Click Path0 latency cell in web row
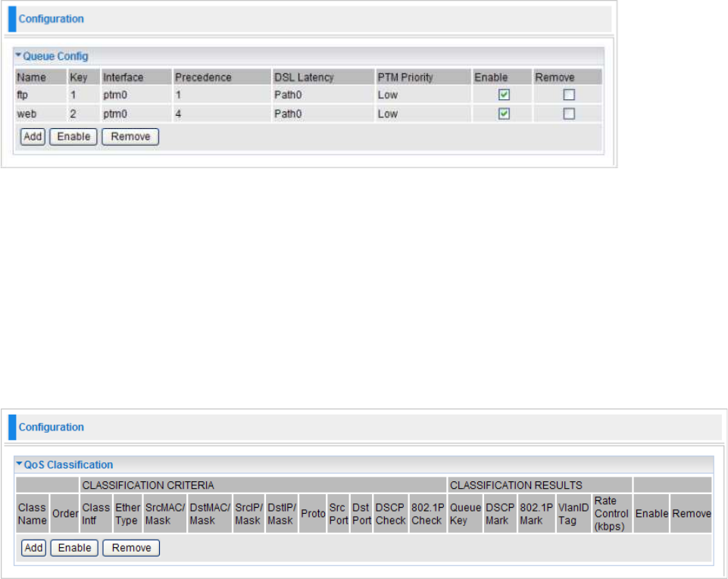The width and height of the screenshot is (728, 579). 323,114
